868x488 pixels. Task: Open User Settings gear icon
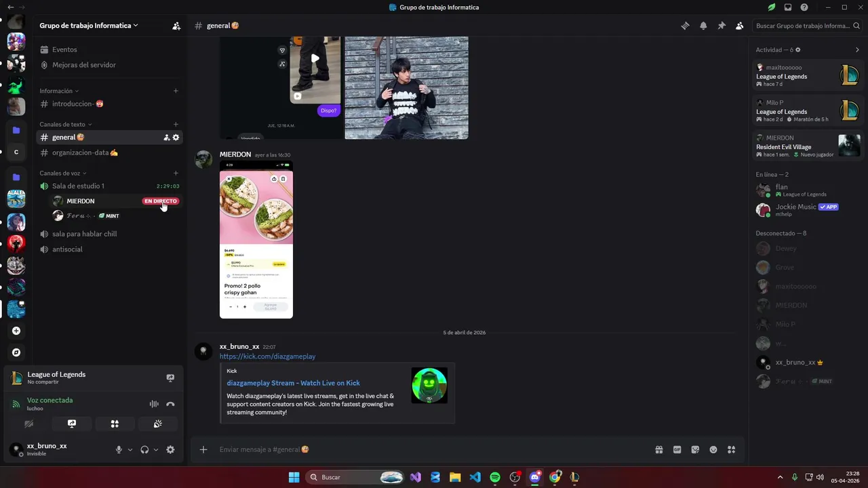click(170, 449)
